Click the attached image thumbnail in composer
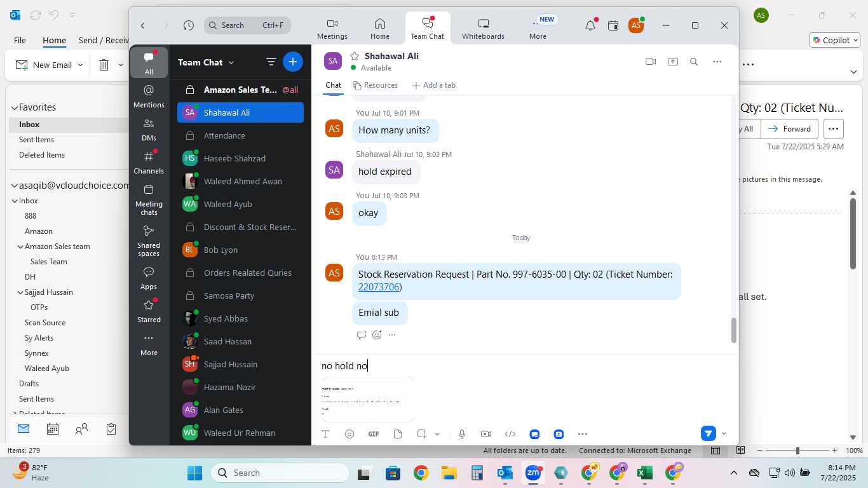 [x=367, y=399]
